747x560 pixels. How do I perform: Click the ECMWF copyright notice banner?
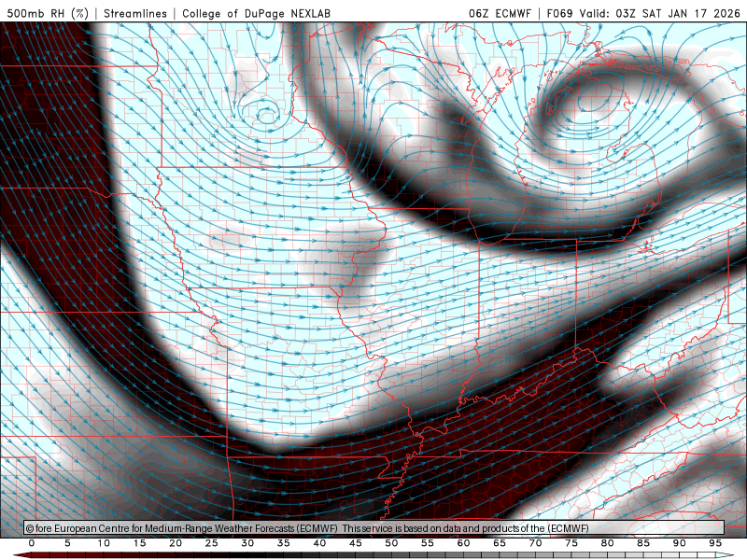pos(374,528)
